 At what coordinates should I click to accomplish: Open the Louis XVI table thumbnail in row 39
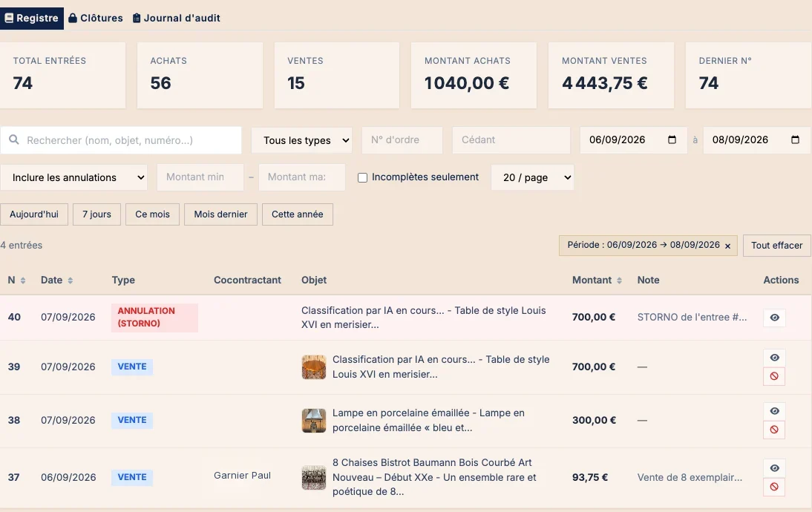coord(314,367)
